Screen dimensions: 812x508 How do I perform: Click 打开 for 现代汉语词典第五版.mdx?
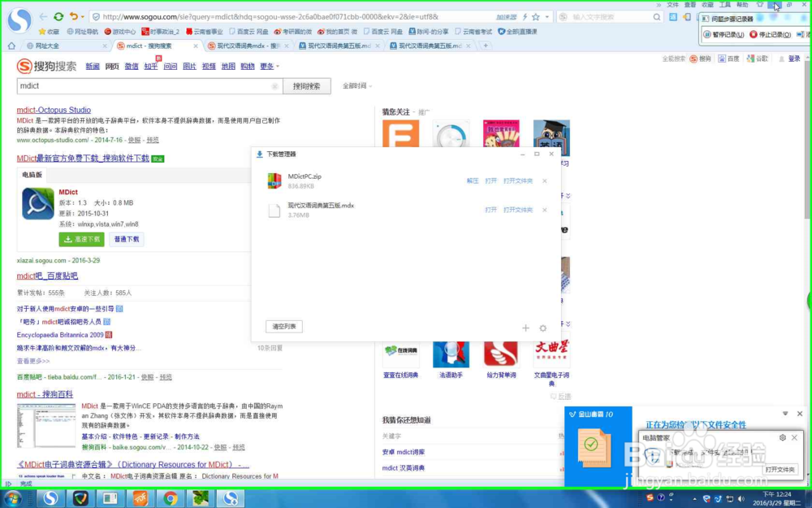click(491, 210)
